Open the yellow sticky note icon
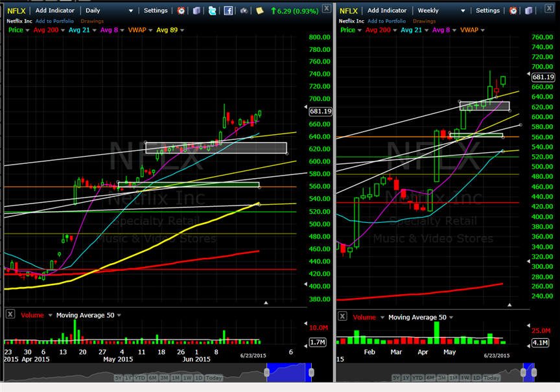560x392 pixels. 260,11
